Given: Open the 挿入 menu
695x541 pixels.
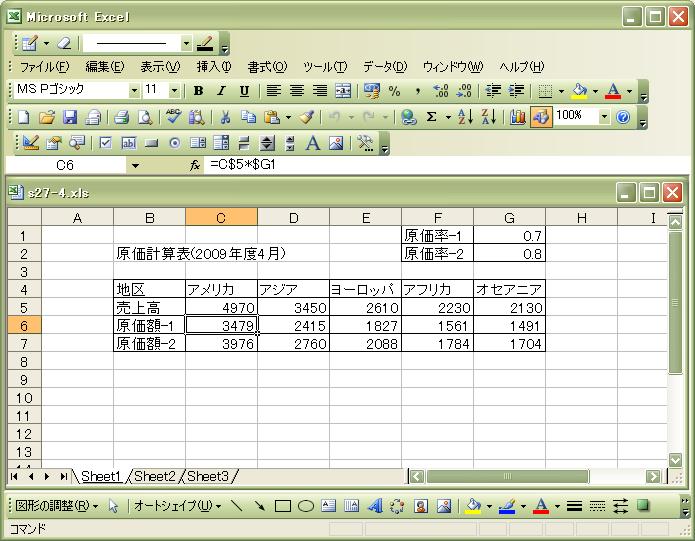Looking at the screenshot, I should click(x=214, y=67).
